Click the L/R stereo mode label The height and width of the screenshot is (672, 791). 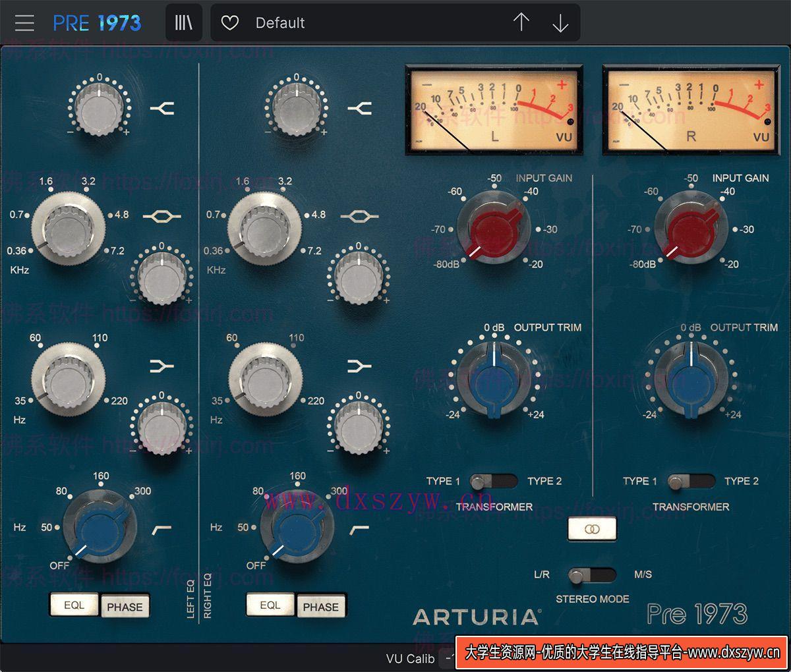542,574
